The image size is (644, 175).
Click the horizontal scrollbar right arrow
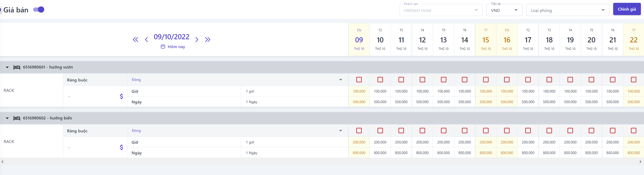(x=641, y=162)
